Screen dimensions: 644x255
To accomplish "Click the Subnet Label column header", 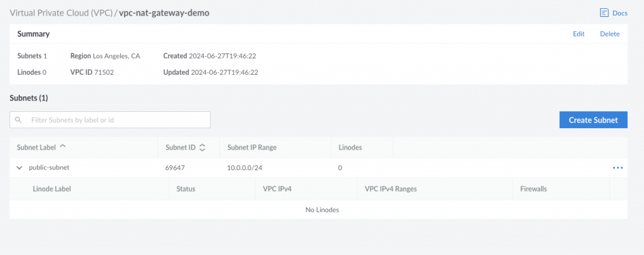I will point(36,148).
